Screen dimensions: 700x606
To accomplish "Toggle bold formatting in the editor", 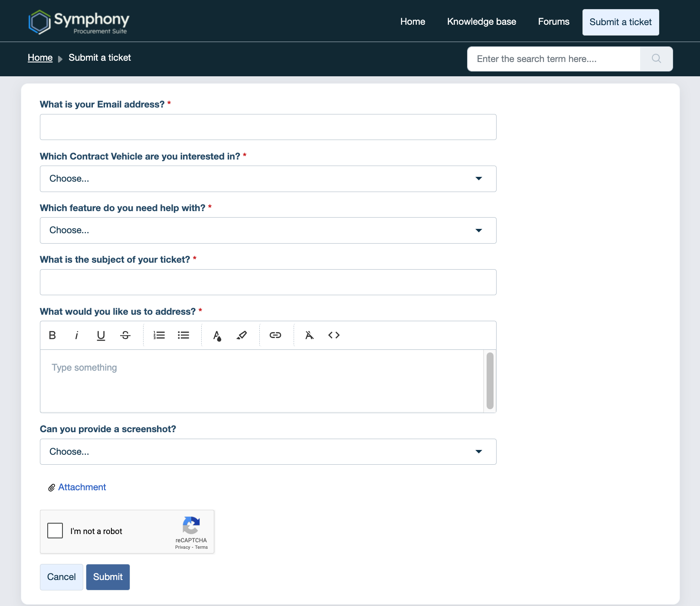I will click(x=52, y=335).
